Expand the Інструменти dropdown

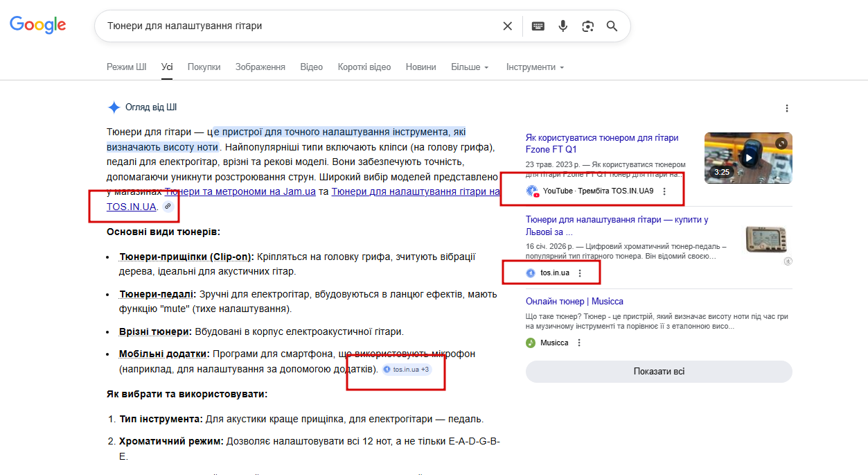[x=535, y=67]
